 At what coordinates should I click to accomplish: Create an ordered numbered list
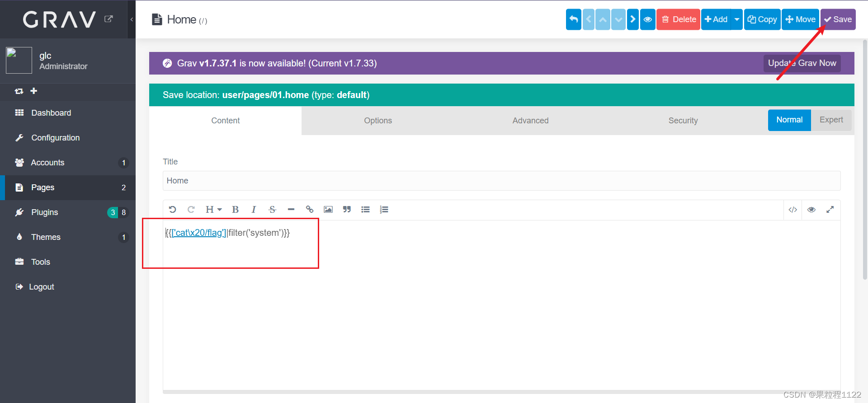point(384,210)
